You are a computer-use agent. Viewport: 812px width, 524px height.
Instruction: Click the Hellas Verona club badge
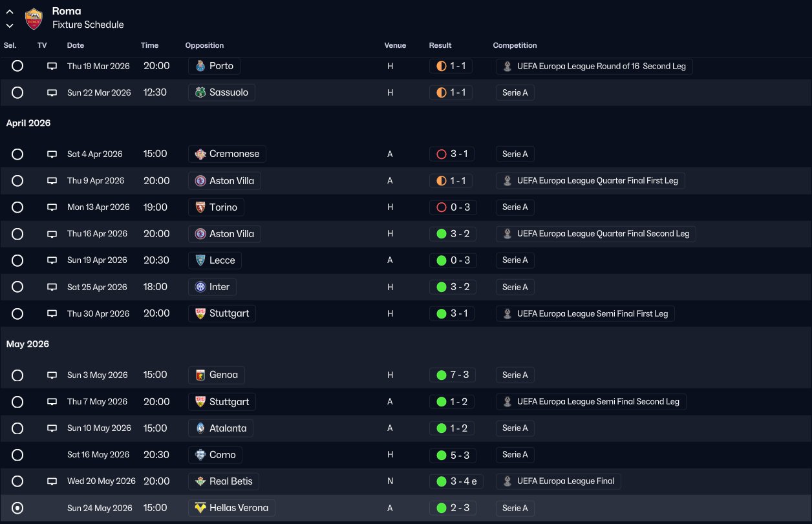click(x=200, y=508)
